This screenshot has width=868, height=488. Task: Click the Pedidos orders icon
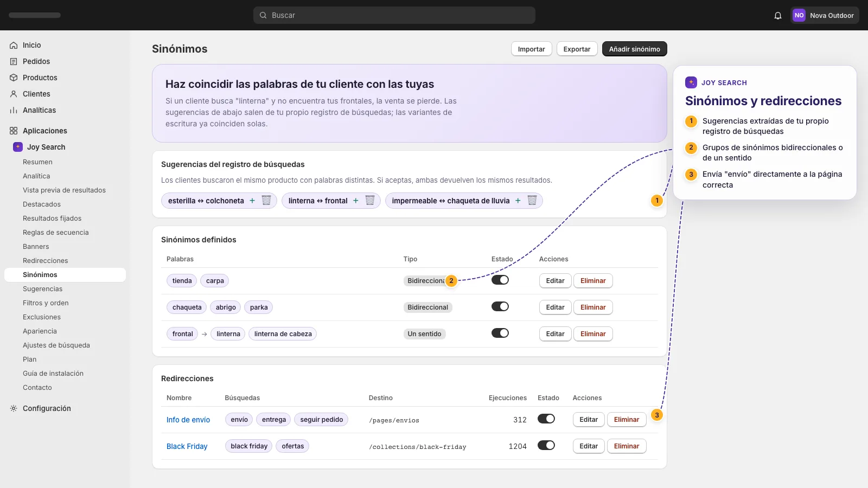14,62
